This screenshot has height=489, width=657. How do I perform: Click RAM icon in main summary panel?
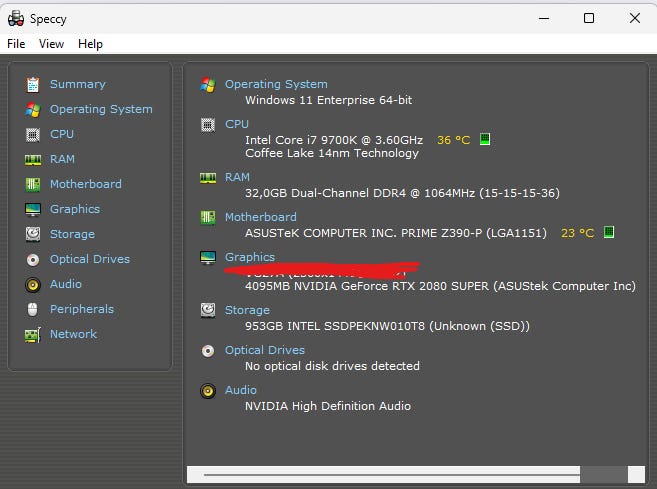(208, 178)
